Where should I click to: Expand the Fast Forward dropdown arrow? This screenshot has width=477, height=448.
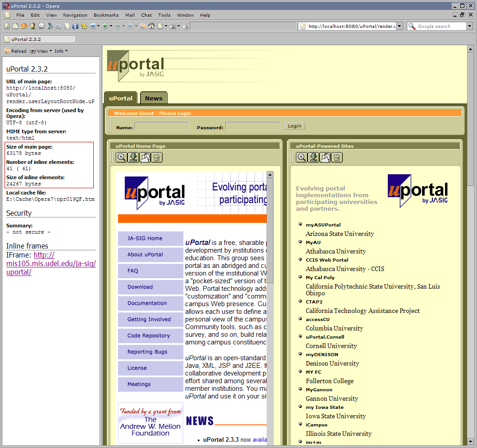point(136,26)
